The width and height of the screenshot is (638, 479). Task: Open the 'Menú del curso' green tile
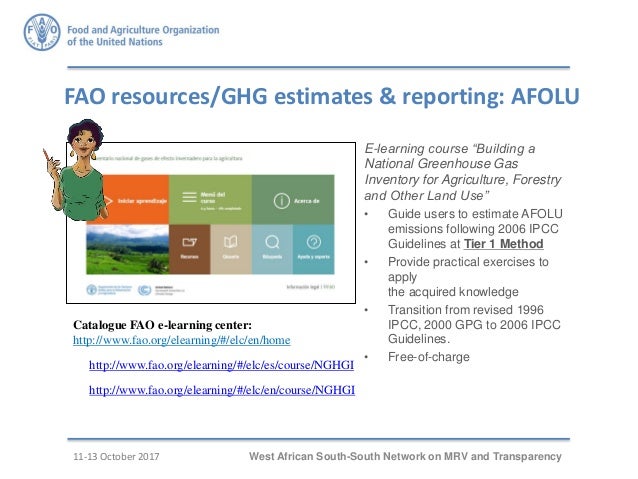(210, 200)
